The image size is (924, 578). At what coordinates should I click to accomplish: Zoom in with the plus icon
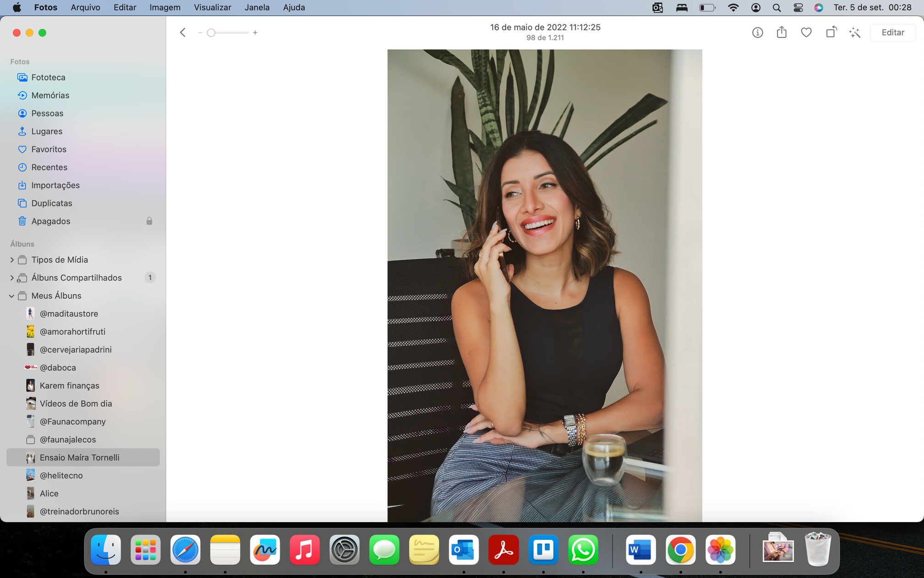(x=255, y=33)
